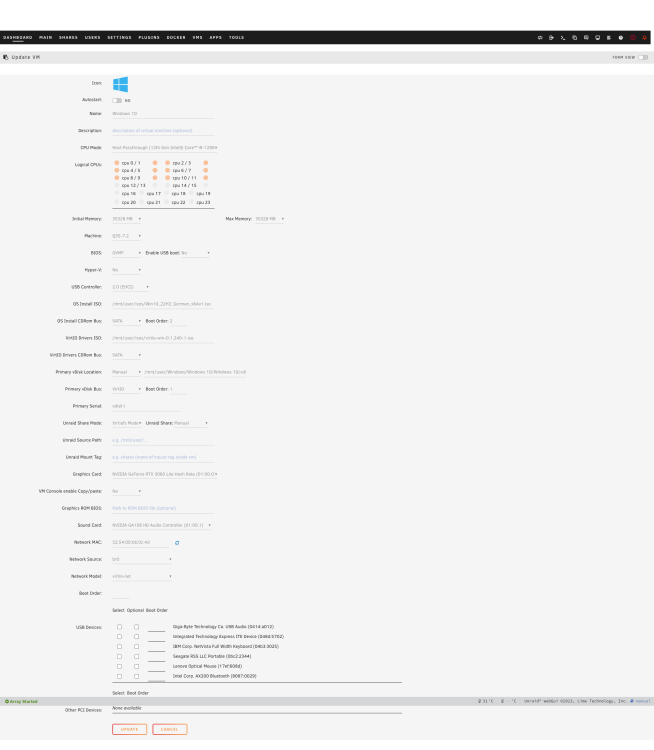
Task: Toggle the Form View switch
Action: click(643, 57)
